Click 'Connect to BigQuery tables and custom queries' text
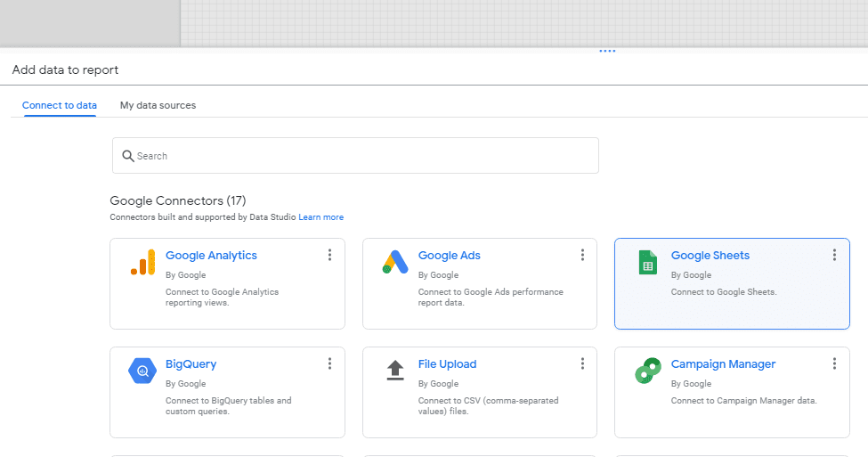 point(228,405)
